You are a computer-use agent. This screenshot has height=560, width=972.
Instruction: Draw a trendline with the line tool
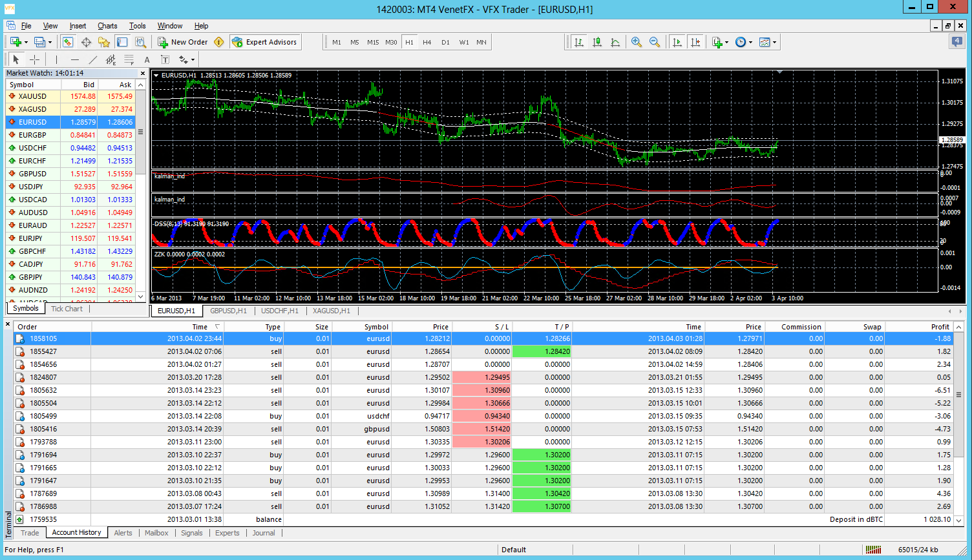point(92,59)
